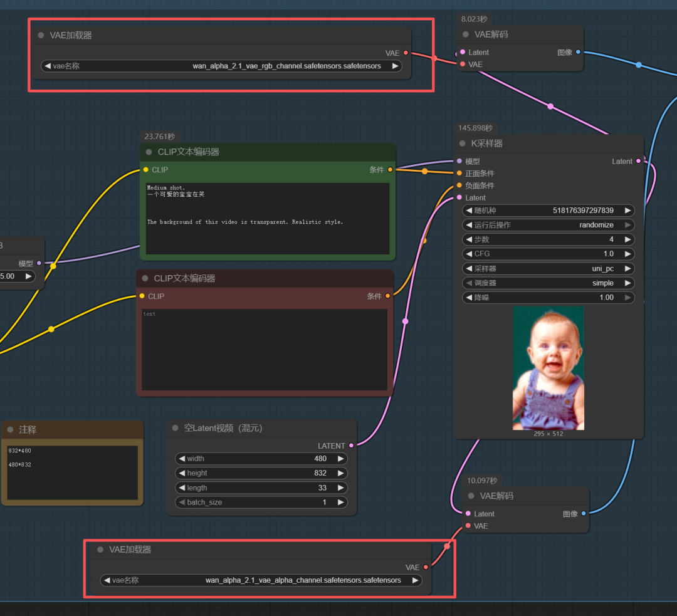Viewport: 677px width, 616px height.
Task: Open the 调度器 simple dropdown
Action: 548,283
